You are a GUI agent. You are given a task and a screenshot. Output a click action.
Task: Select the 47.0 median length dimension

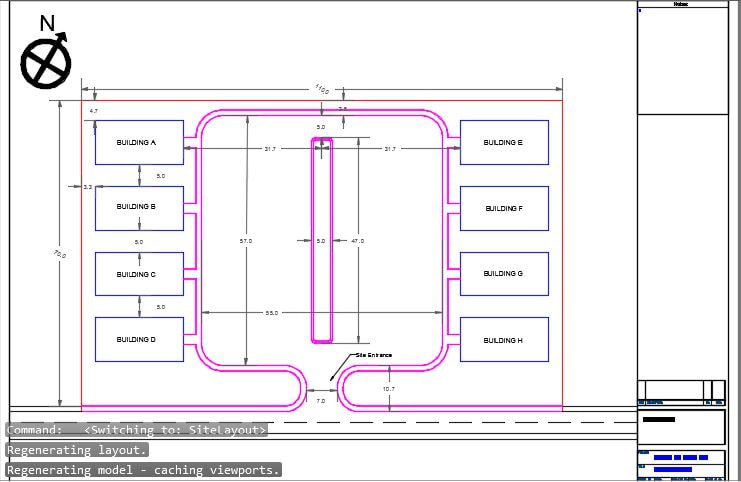[x=358, y=241]
